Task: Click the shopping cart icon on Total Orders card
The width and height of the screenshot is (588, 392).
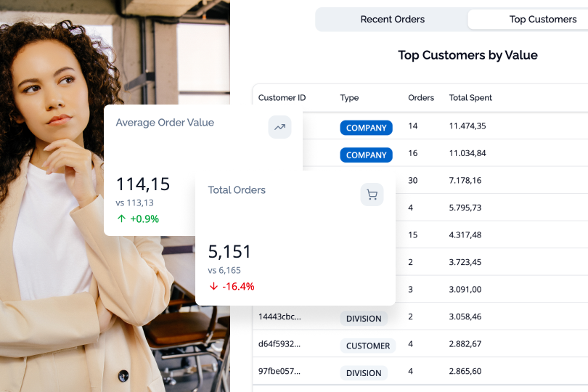Action: tap(372, 195)
